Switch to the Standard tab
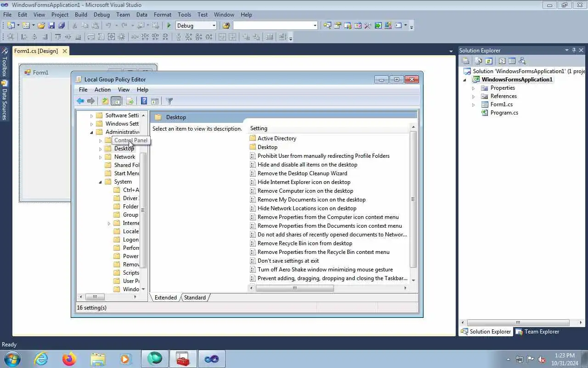Image resolution: width=588 pixels, height=368 pixels. 195,298
